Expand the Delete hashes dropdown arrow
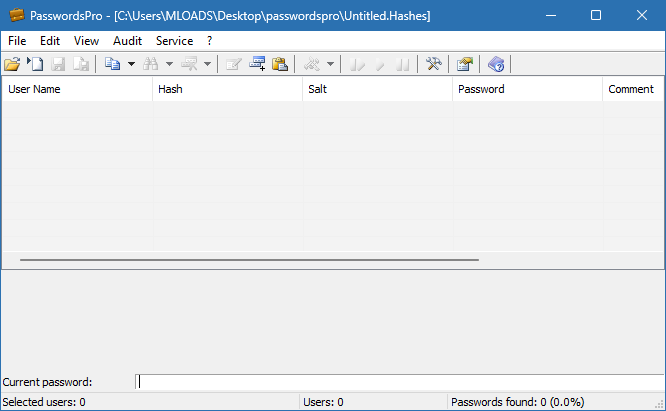Screen dimensions: 666x411 coord(207,64)
